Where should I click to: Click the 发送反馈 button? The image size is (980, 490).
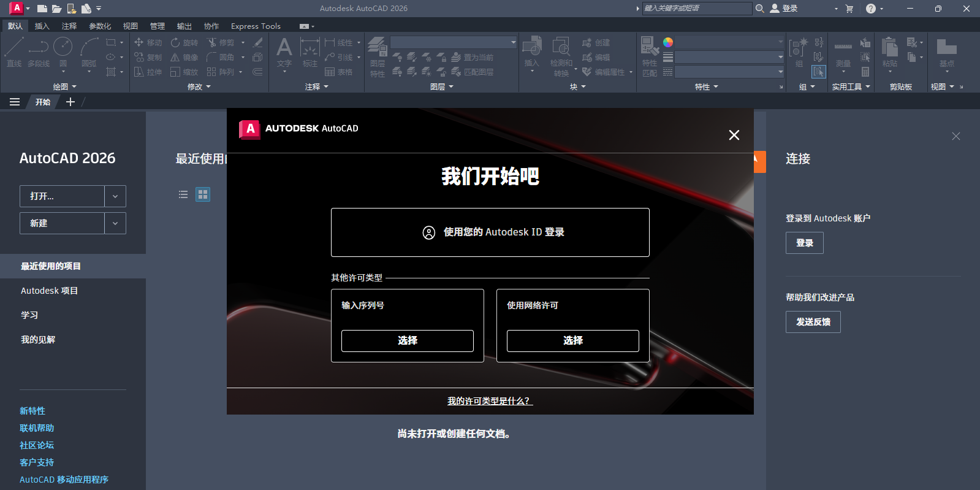click(x=813, y=322)
